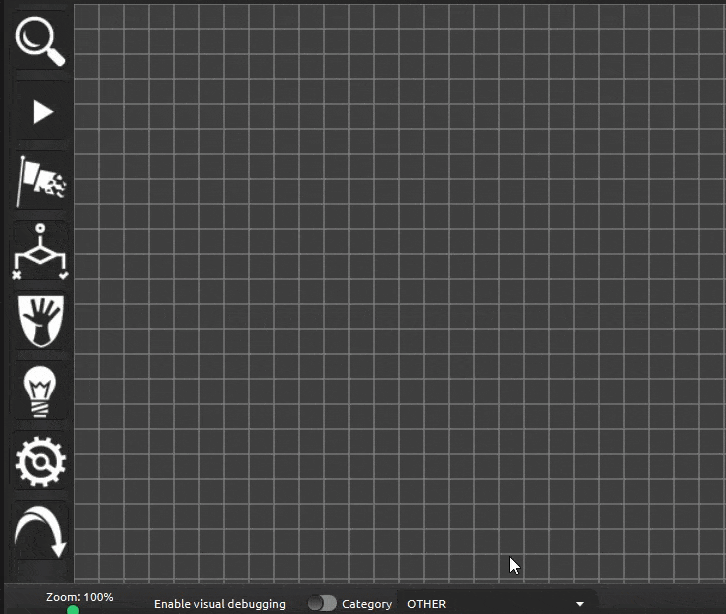Image resolution: width=726 pixels, height=614 pixels.
Task: Click the Zoom: 100% label
Action: [x=80, y=597]
